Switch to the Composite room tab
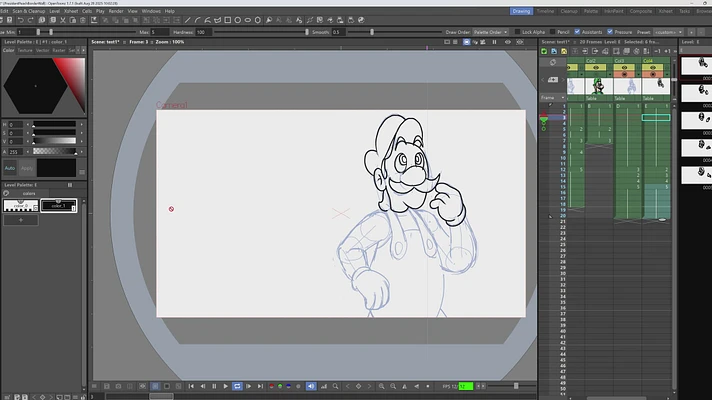712x400 pixels. click(x=641, y=11)
